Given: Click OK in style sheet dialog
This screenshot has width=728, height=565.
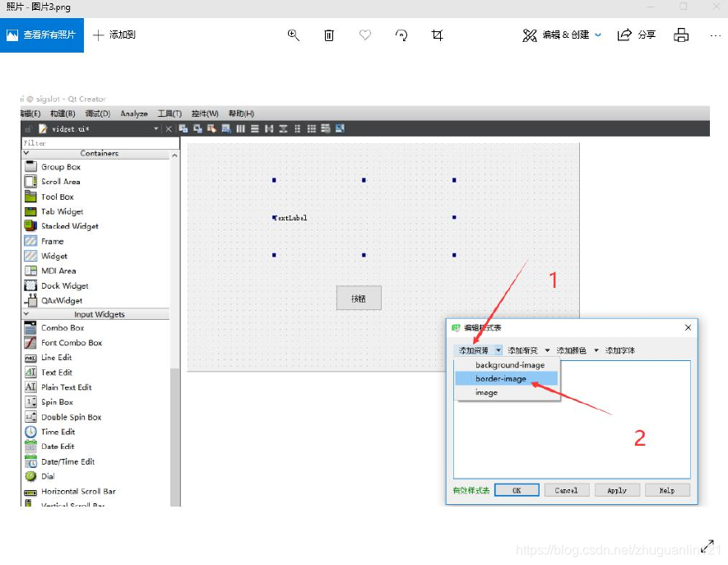Looking at the screenshot, I should [x=517, y=490].
